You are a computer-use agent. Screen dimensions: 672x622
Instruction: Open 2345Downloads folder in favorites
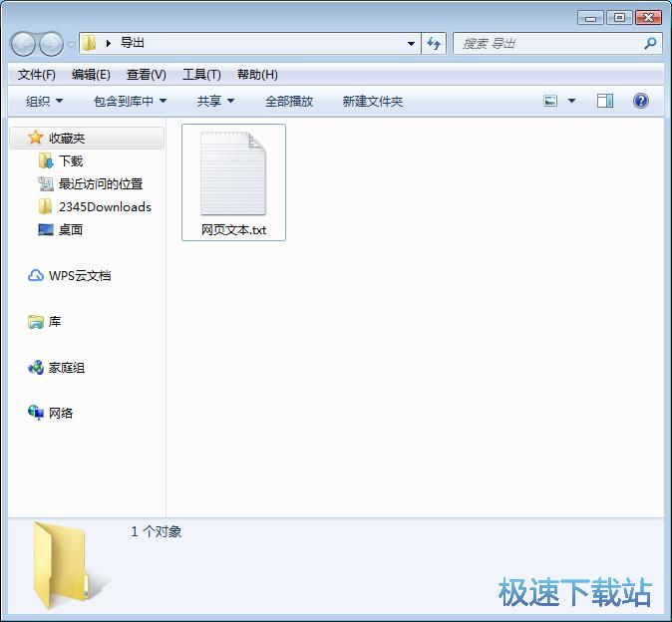click(105, 207)
